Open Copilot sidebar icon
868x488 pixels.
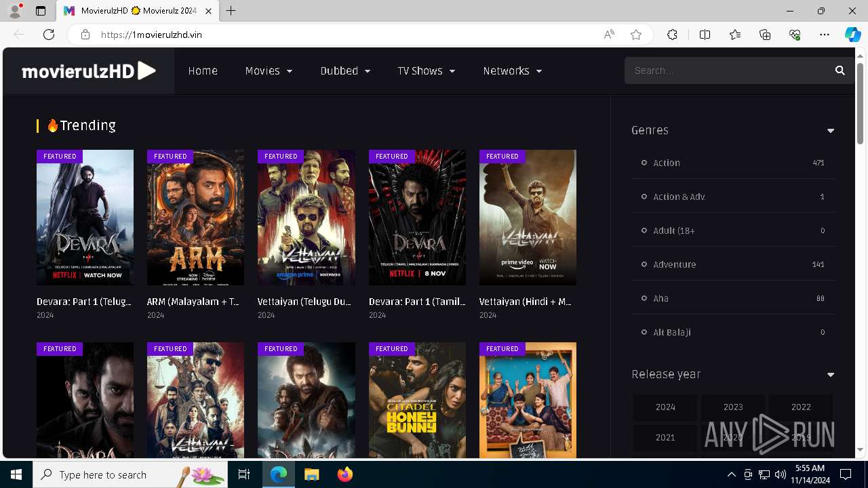[x=852, y=35]
